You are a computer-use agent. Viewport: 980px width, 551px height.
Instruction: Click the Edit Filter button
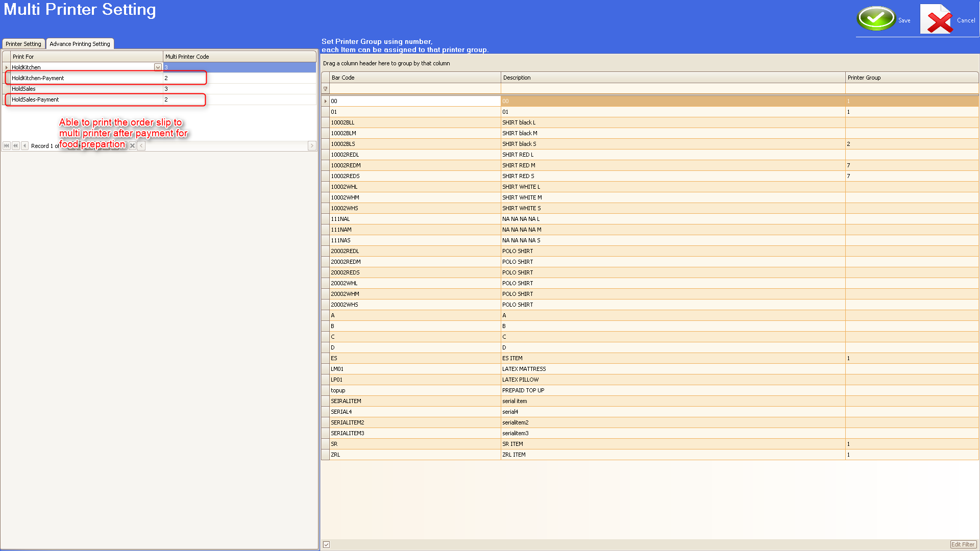(x=963, y=544)
